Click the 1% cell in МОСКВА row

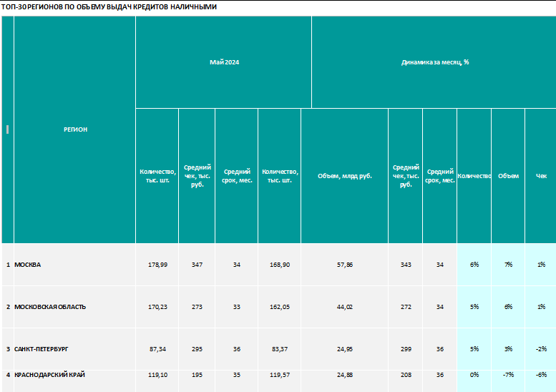541,265
